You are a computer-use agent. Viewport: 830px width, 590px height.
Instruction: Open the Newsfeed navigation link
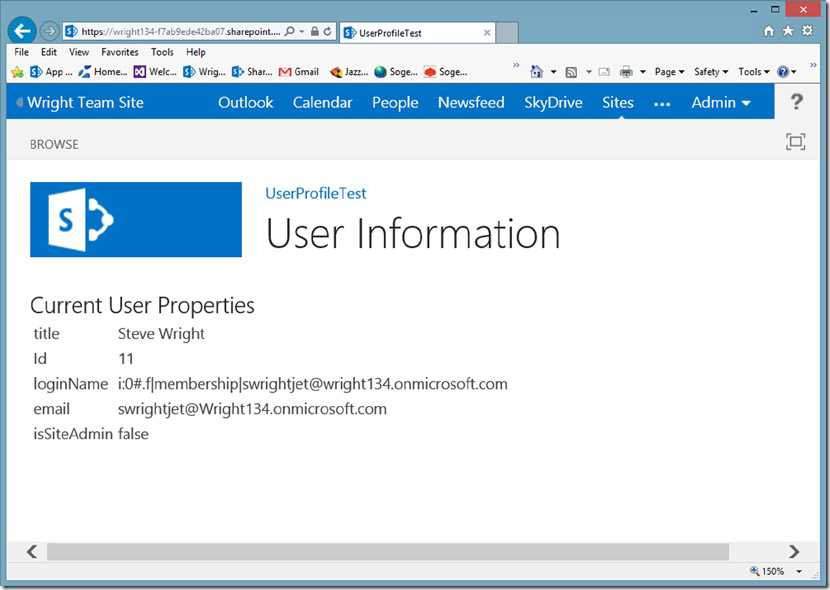471,102
